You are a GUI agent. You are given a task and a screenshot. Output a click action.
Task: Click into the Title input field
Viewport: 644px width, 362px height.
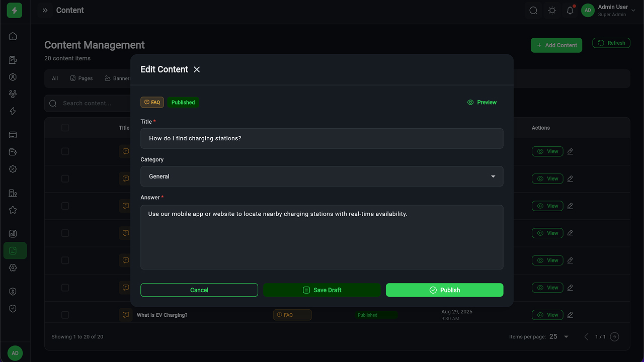click(x=321, y=138)
